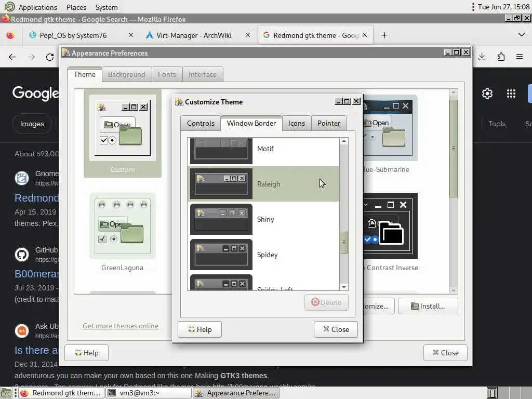Switch to Redmond gtk theme taskbar entry
Viewport: 532px width, 399px height.
(61, 393)
